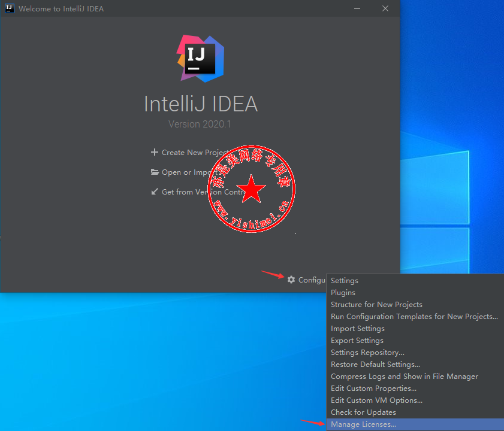The width and height of the screenshot is (504, 431).
Task: Click the Configure gear icon
Action: [291, 280]
